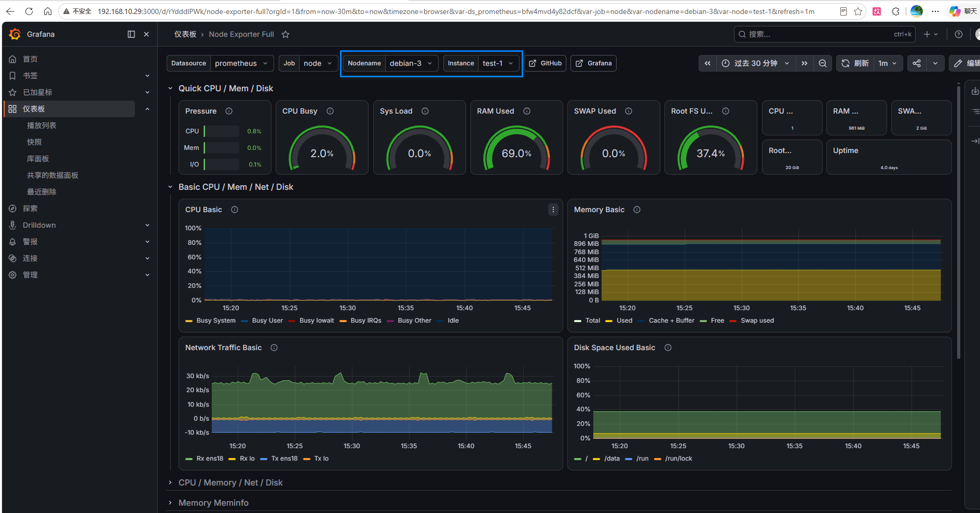The height and width of the screenshot is (513, 980).
Task: Click the Node Exporter Full breadcrumb
Action: pyautogui.click(x=241, y=34)
